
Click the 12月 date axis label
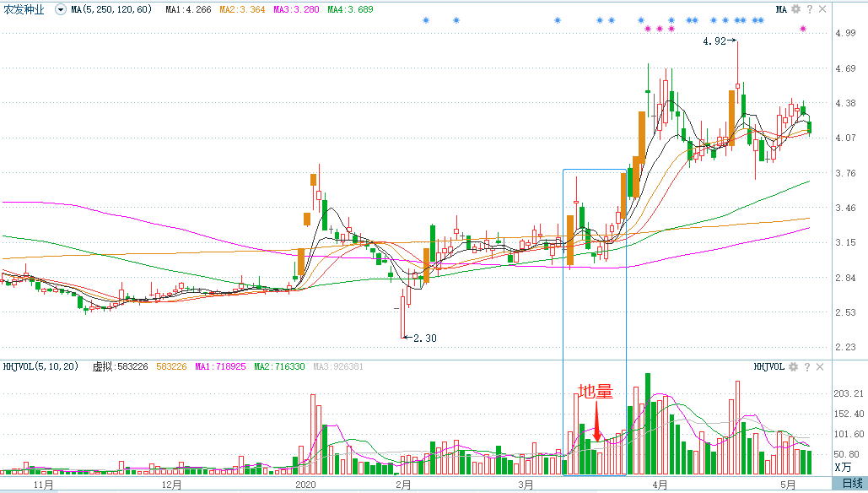[x=172, y=485]
